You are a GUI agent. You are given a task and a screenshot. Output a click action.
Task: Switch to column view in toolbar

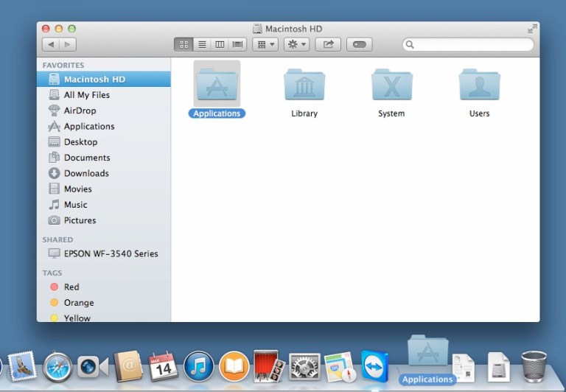[220, 45]
